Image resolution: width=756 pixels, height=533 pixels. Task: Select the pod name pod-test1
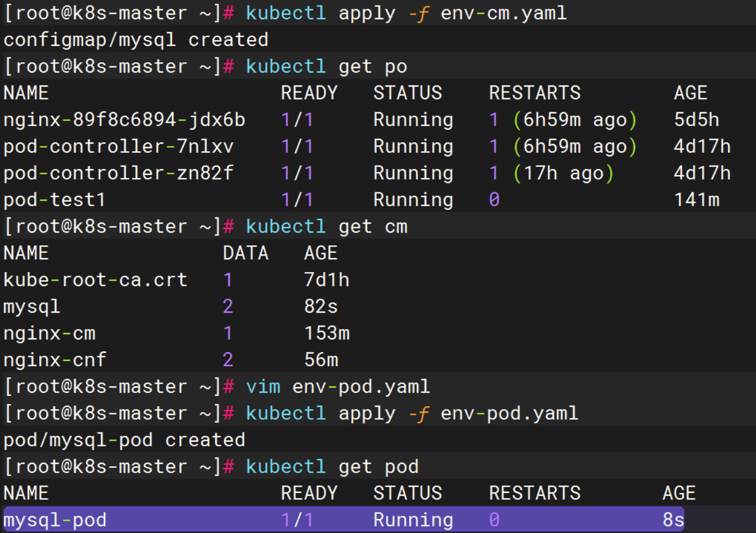[x=55, y=200]
